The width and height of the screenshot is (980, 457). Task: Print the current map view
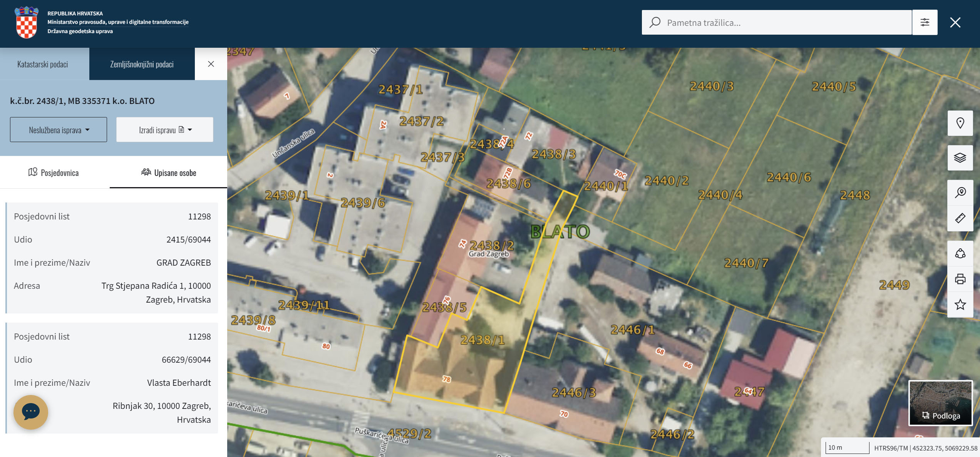coord(960,279)
